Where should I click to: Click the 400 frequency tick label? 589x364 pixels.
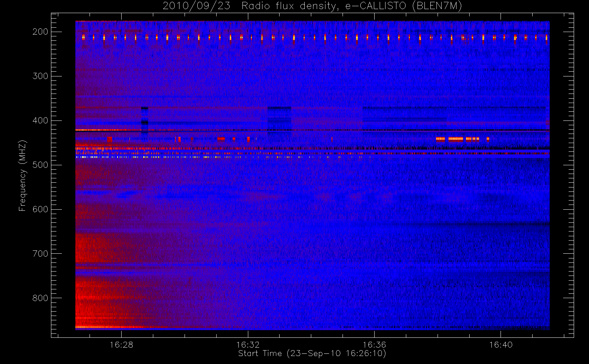coord(40,120)
